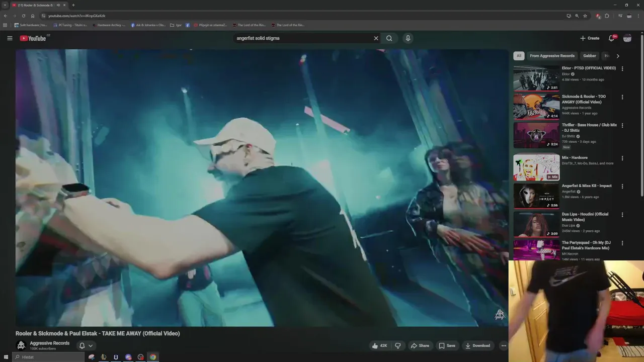Open the cast/install icon in address bar
644x362 pixels.
coord(569,16)
